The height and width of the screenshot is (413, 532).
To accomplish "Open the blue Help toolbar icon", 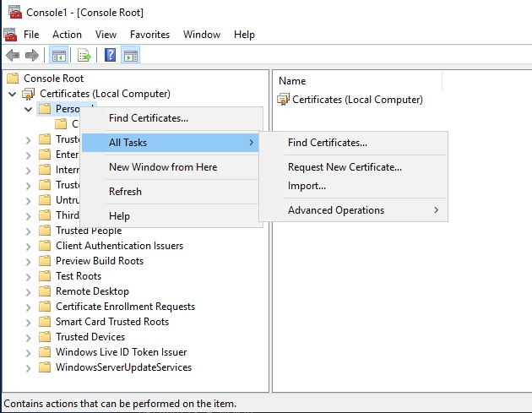I will coord(111,55).
